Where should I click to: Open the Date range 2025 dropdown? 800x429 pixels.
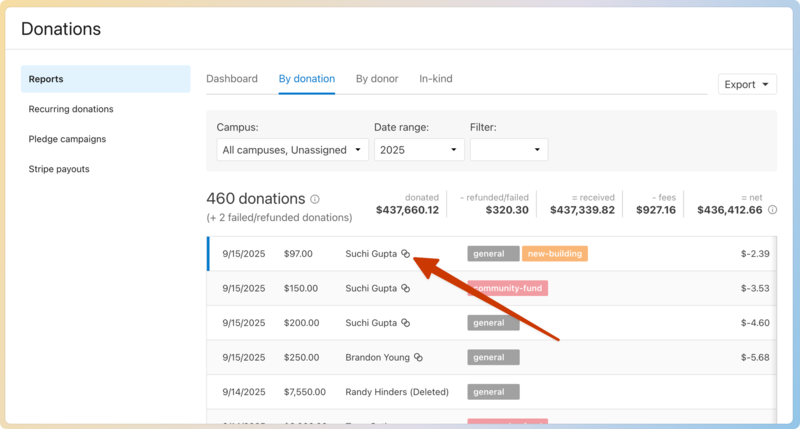point(419,150)
